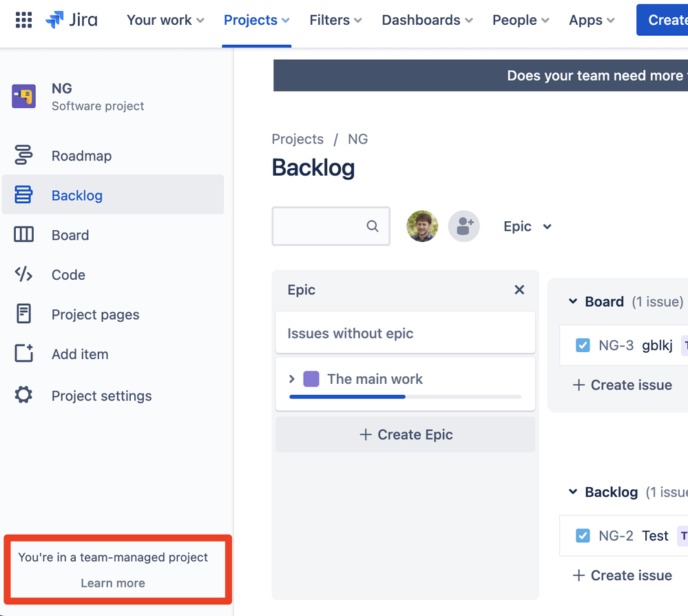Click the NG project avatar icon

23,96
